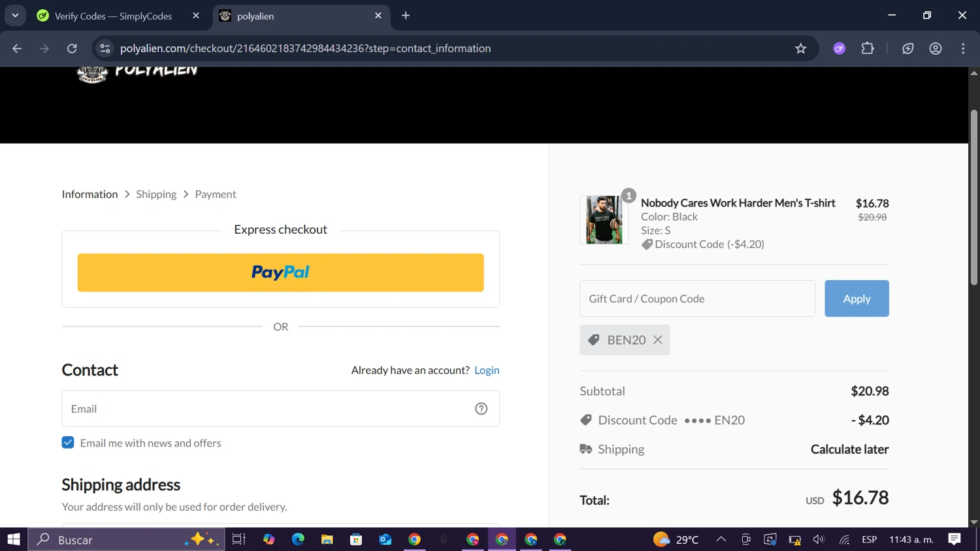The width and height of the screenshot is (980, 551).
Task: Open the weather widget showing 29°C
Action: pyautogui.click(x=676, y=539)
